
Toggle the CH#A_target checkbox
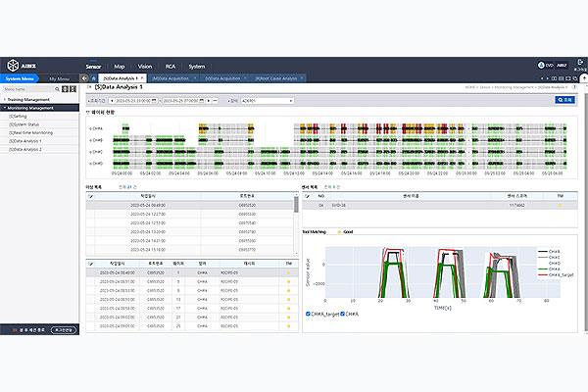click(308, 314)
